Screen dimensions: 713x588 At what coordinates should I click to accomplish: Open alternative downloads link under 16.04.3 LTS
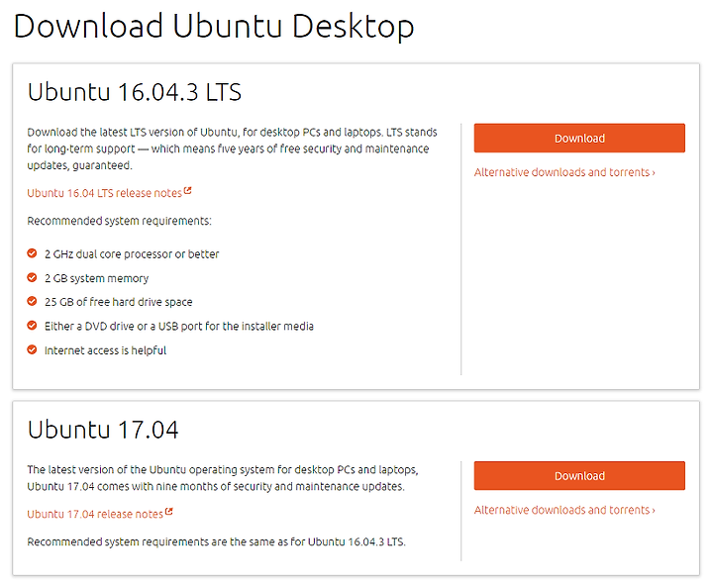(564, 172)
